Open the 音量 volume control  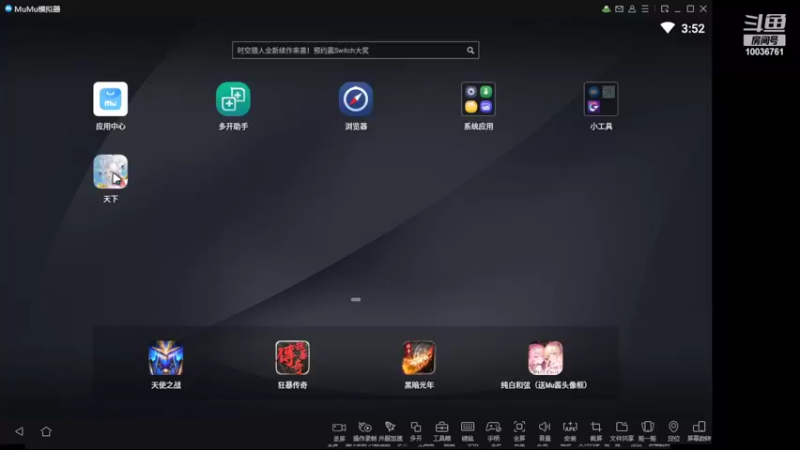(544, 431)
